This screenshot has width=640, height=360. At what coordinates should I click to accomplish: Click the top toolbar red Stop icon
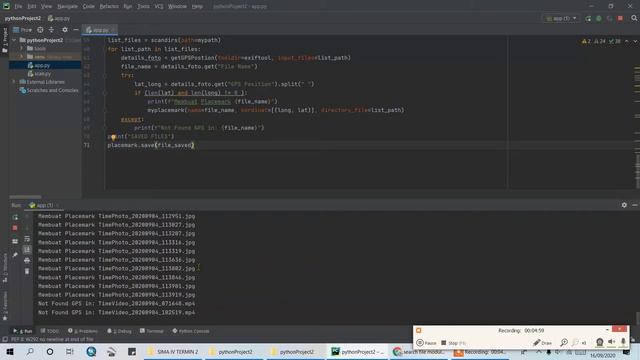click(620, 18)
